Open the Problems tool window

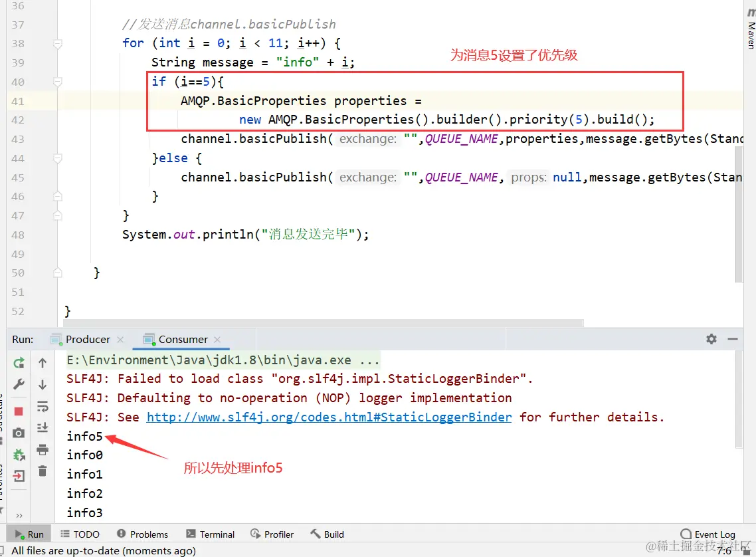(x=143, y=534)
